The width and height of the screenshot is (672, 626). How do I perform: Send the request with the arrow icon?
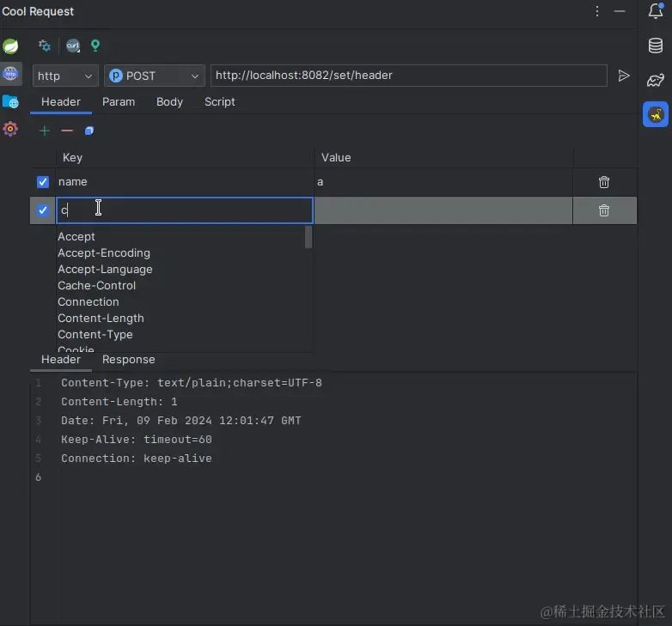click(624, 76)
